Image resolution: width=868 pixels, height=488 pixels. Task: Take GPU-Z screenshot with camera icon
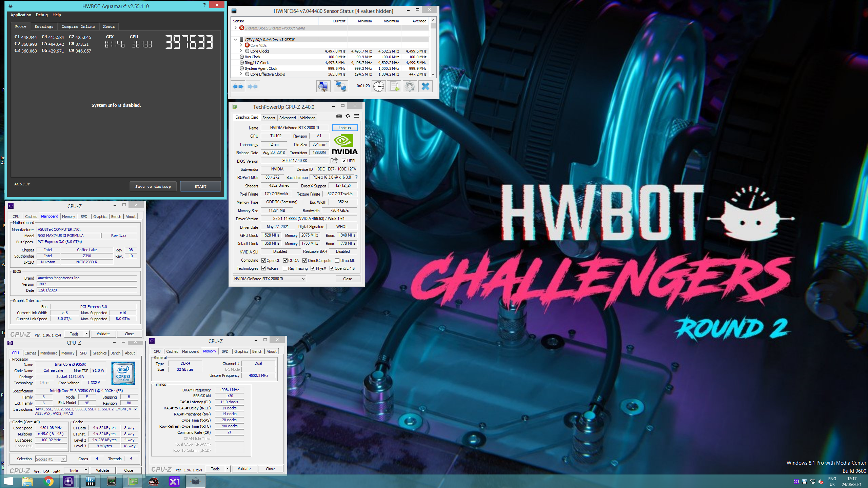339,116
